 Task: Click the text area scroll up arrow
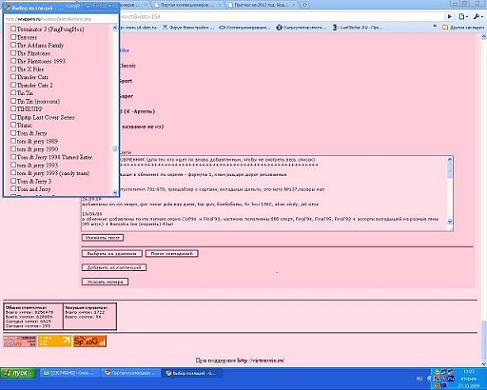coord(450,159)
